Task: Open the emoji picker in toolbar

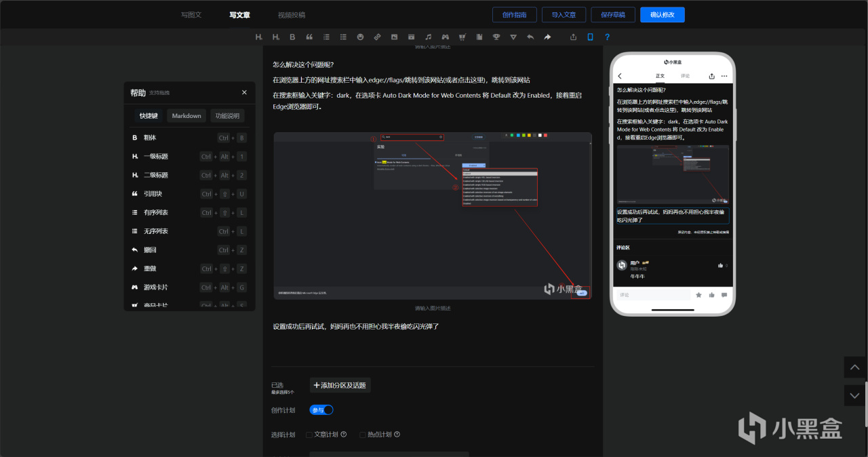Action: click(361, 37)
